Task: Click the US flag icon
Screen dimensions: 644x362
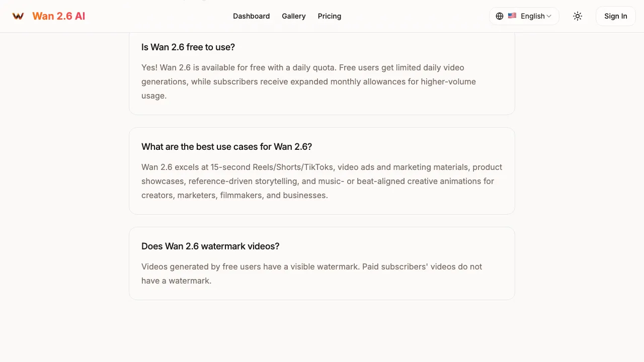Action: (x=512, y=16)
